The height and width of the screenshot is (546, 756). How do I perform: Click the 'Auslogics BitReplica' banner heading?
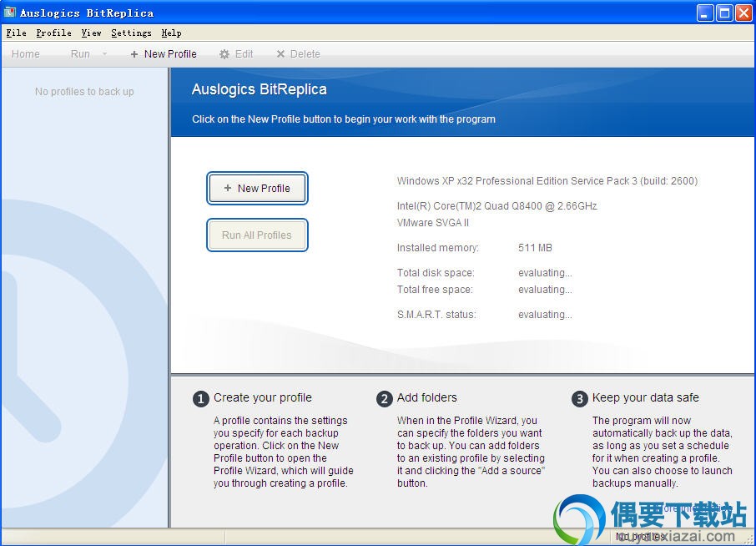click(260, 89)
